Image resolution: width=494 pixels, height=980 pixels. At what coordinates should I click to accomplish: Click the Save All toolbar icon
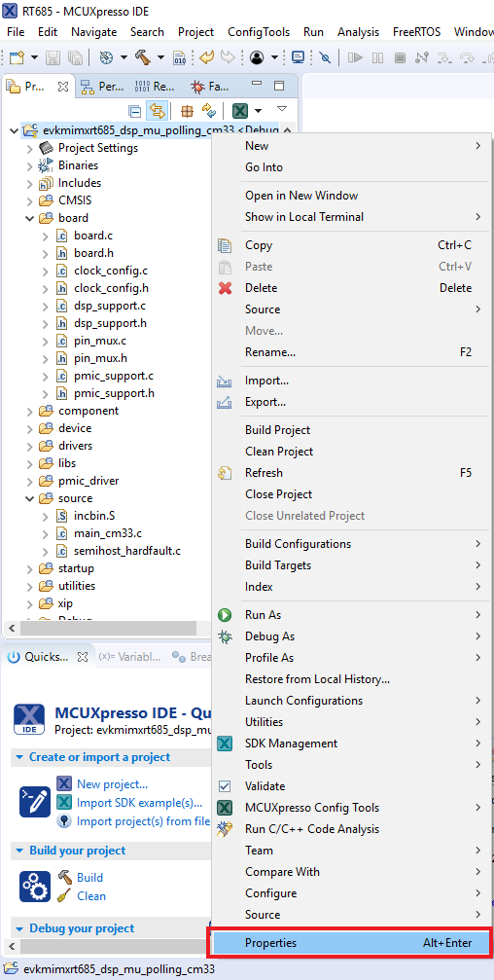[75, 57]
